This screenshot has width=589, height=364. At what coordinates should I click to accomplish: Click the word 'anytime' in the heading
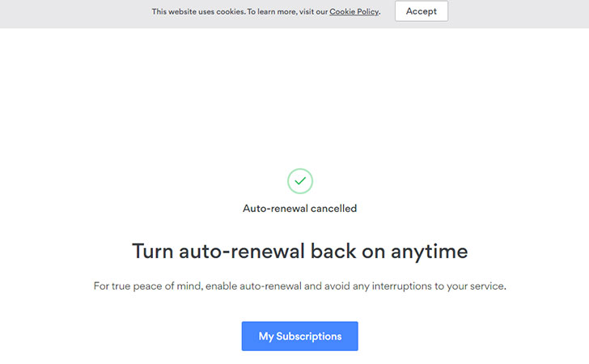(429, 251)
